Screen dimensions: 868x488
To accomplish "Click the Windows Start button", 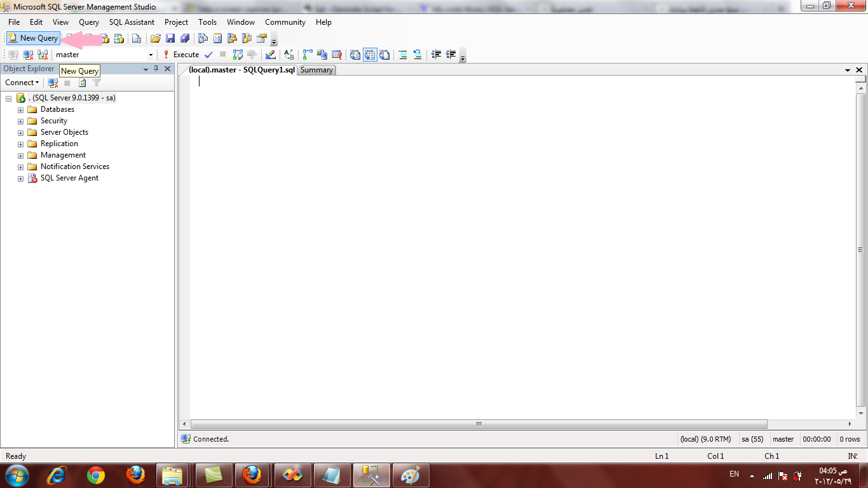I will pyautogui.click(x=17, y=475).
